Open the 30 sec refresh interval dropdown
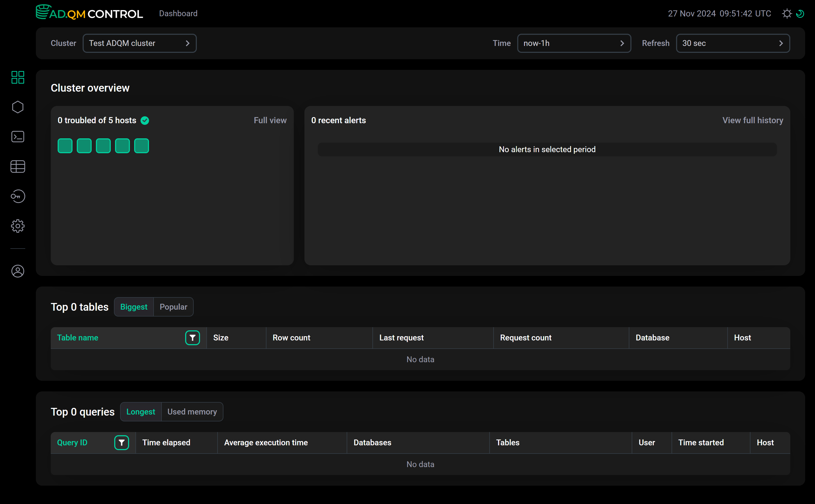The width and height of the screenshot is (815, 504). (733, 43)
